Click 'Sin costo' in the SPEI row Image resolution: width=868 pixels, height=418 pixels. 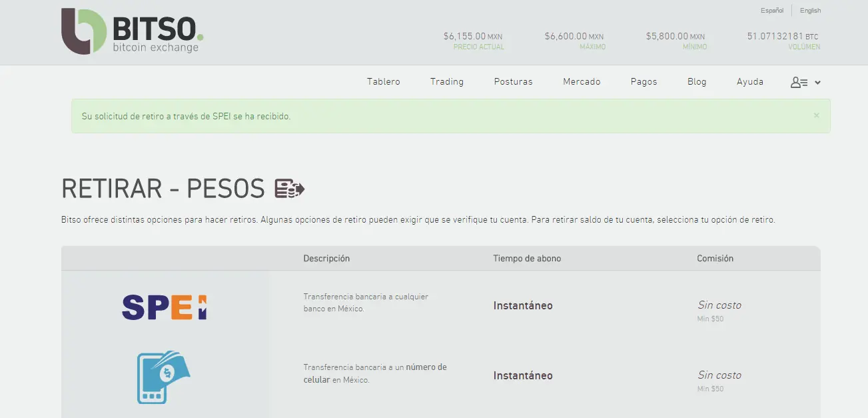[x=719, y=305]
